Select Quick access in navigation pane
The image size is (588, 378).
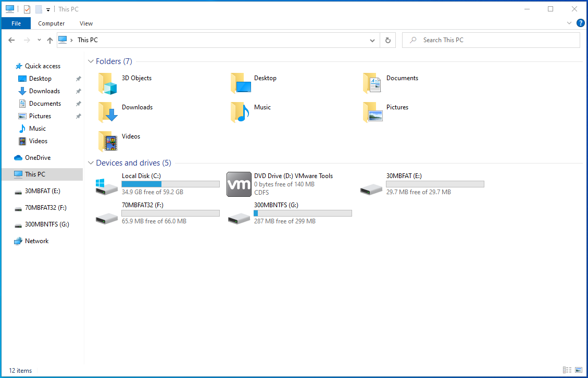pyautogui.click(x=42, y=66)
